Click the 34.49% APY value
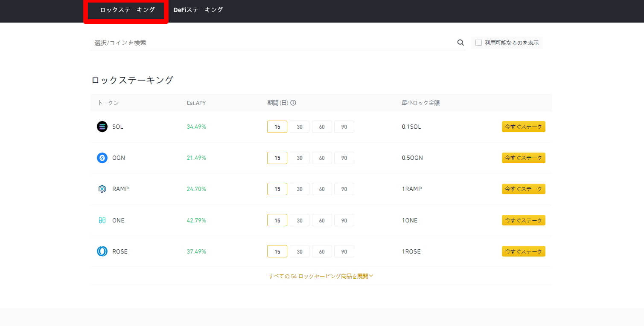Viewport: 644px width, 326px height. point(196,127)
